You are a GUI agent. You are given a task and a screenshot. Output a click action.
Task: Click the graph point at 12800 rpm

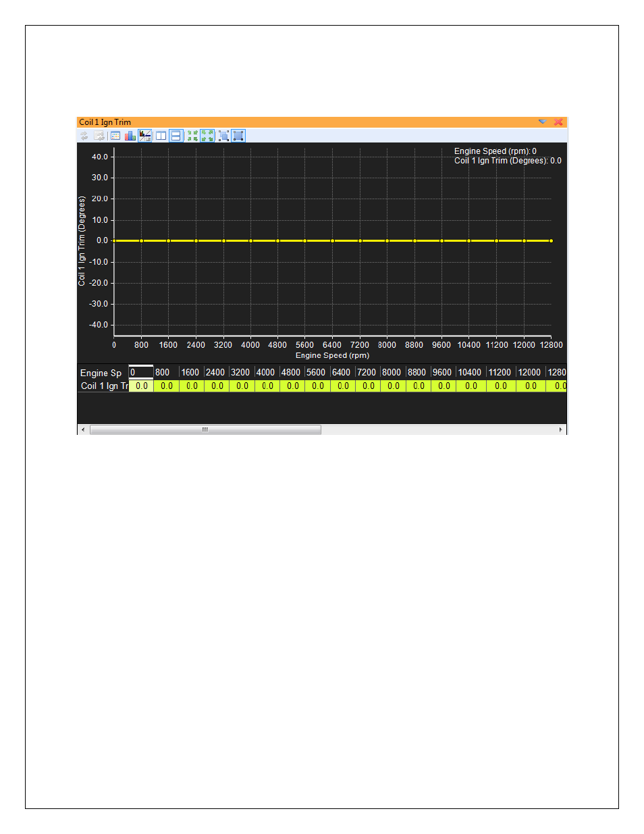pos(551,240)
